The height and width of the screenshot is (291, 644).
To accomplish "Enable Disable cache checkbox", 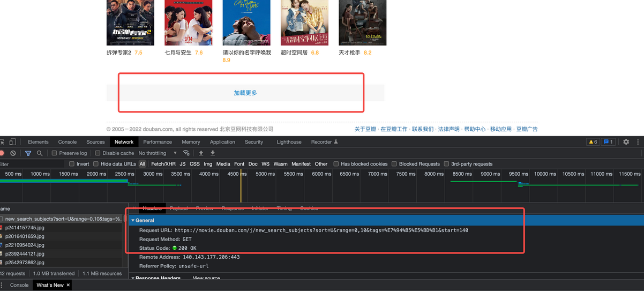I will (98, 153).
